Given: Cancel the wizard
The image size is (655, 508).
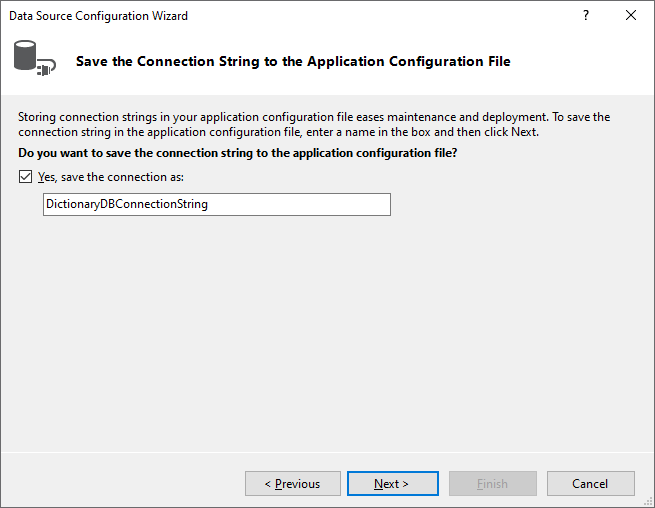Looking at the screenshot, I should coord(590,484).
